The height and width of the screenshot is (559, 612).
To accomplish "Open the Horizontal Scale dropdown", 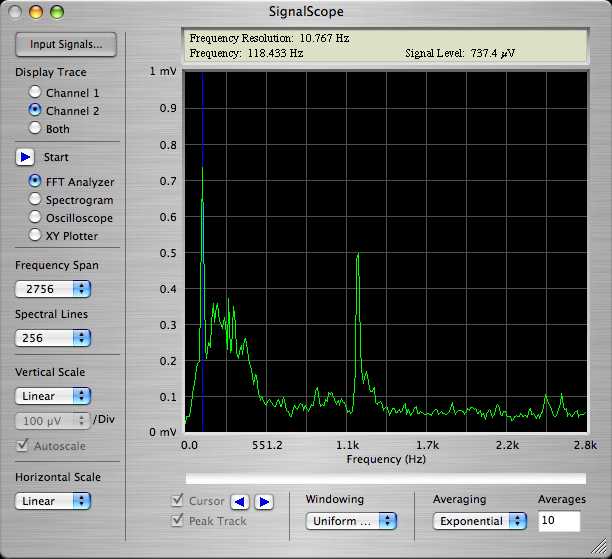I will [x=53, y=501].
